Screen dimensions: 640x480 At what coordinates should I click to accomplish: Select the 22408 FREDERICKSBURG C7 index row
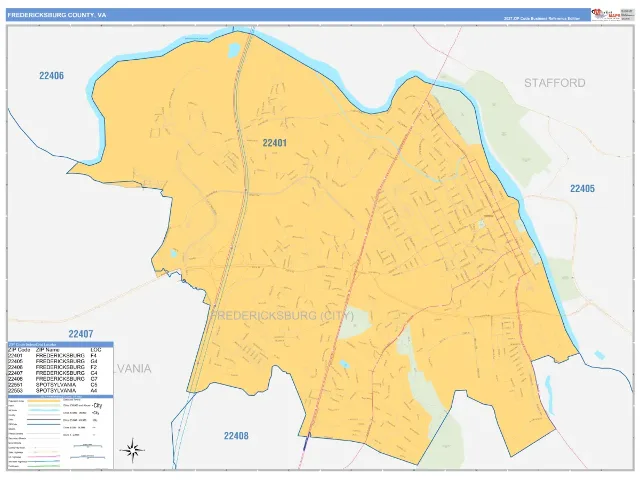53,379
